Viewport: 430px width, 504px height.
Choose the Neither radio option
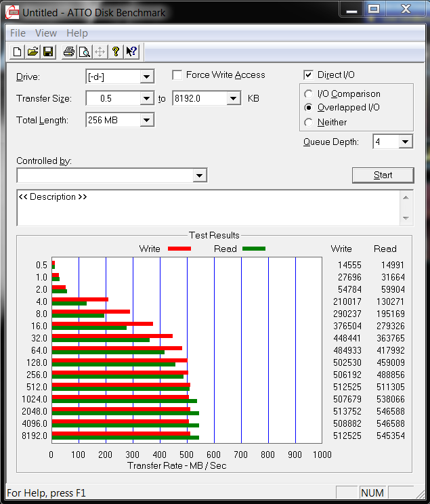pyautogui.click(x=309, y=123)
